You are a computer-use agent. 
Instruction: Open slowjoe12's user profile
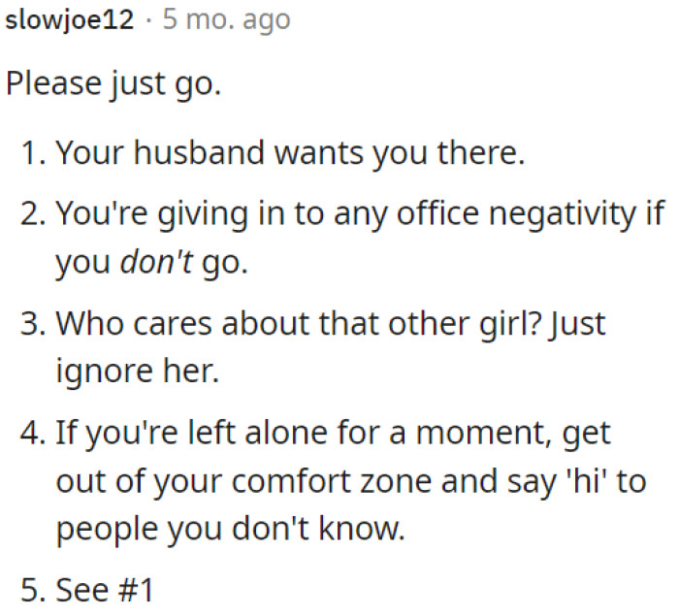[x=69, y=20]
